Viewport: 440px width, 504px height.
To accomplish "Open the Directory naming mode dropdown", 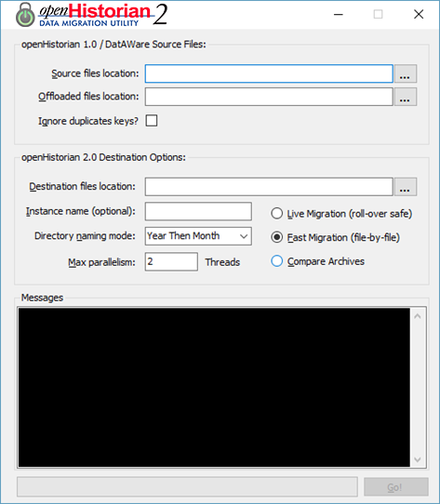I will point(198,236).
